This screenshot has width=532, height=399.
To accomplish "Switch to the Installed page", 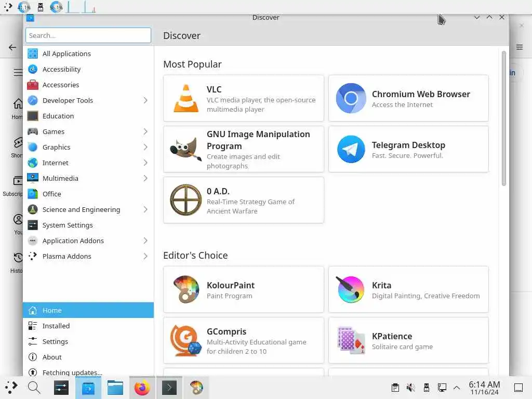I will tap(88, 326).
